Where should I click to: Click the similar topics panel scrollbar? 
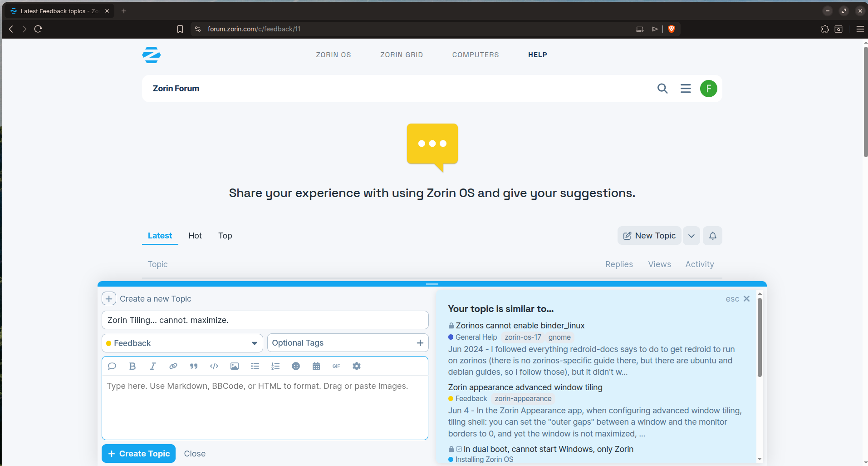point(760,337)
